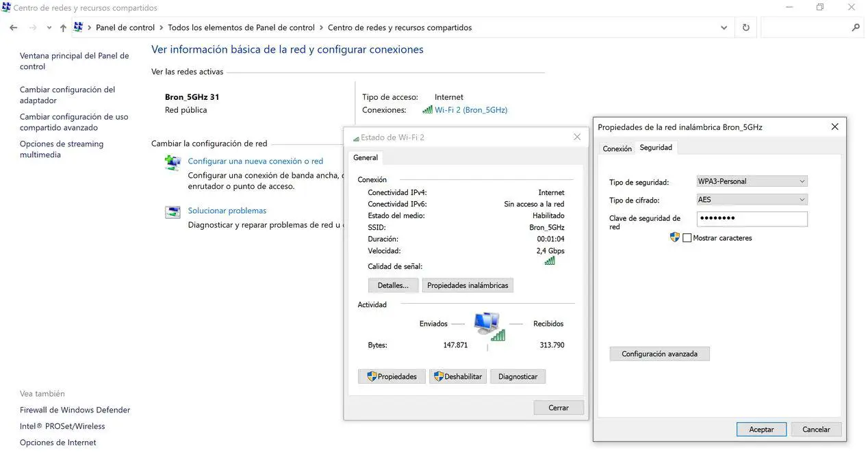Expand the address bar history dropdown

click(x=724, y=28)
